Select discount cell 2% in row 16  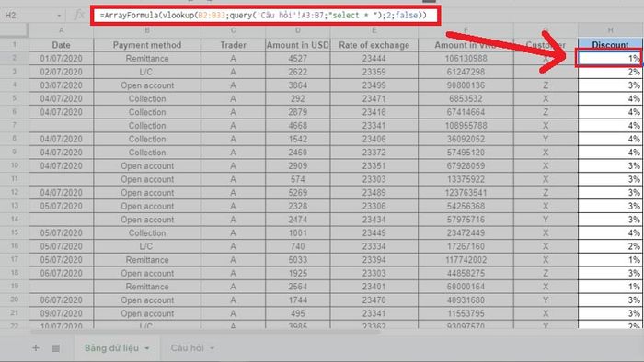coord(610,246)
